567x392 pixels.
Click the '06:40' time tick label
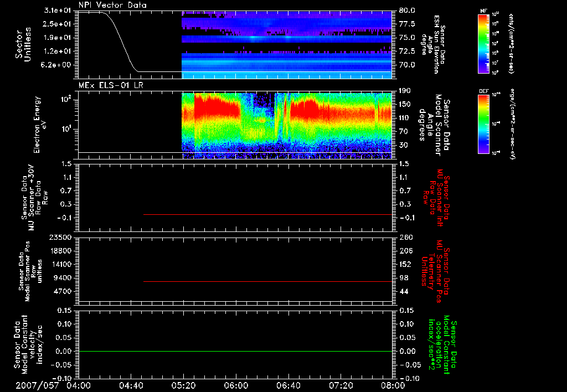tap(288, 385)
